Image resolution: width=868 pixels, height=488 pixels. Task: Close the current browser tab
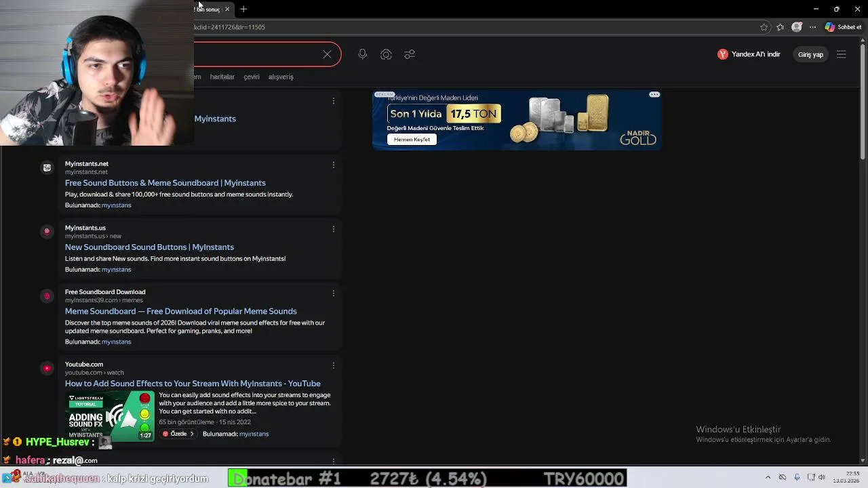pos(227,9)
